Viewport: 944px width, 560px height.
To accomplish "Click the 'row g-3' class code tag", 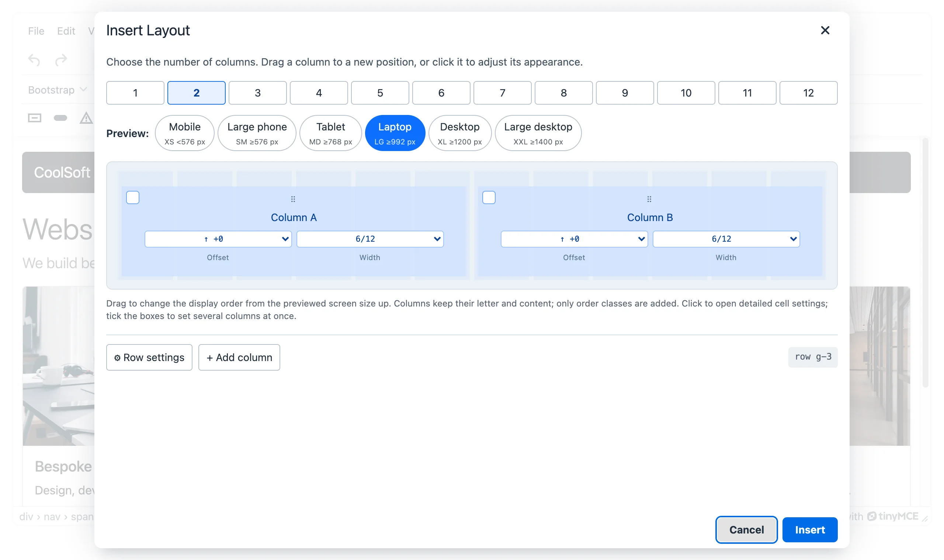I will pos(813,357).
